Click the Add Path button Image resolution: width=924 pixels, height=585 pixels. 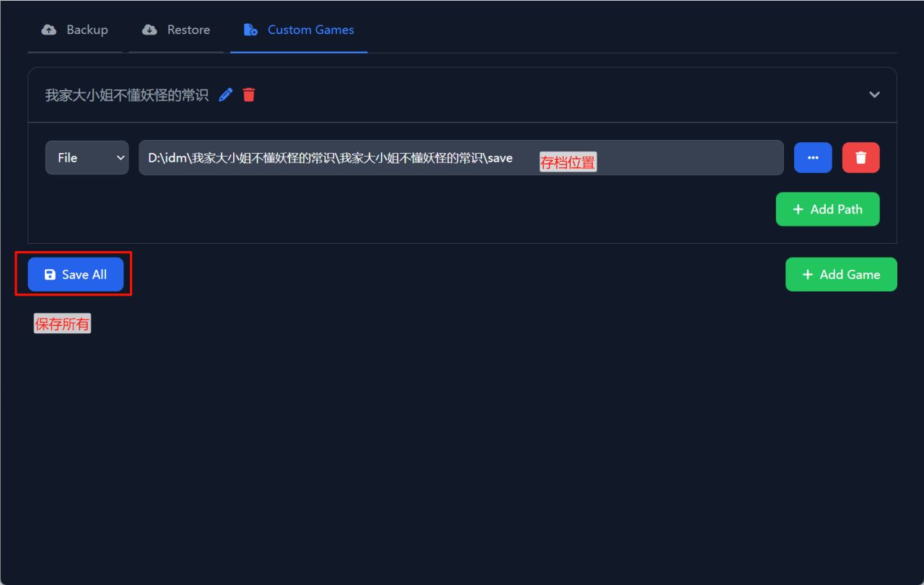point(827,209)
